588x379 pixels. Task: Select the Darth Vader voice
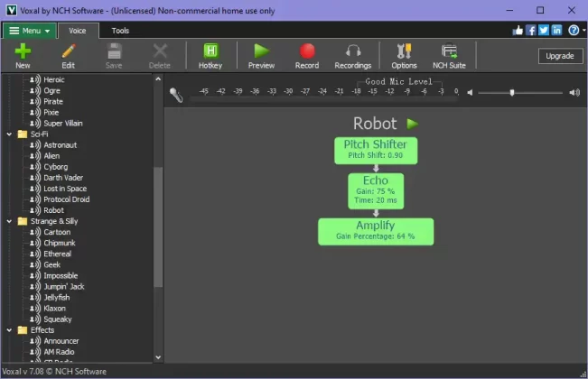pyautogui.click(x=63, y=178)
